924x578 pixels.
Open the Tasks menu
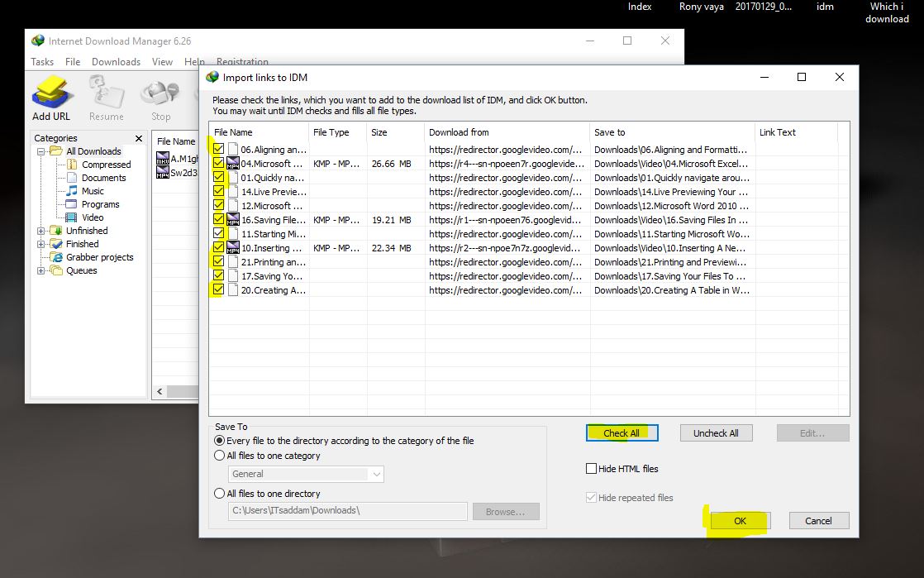coord(42,61)
